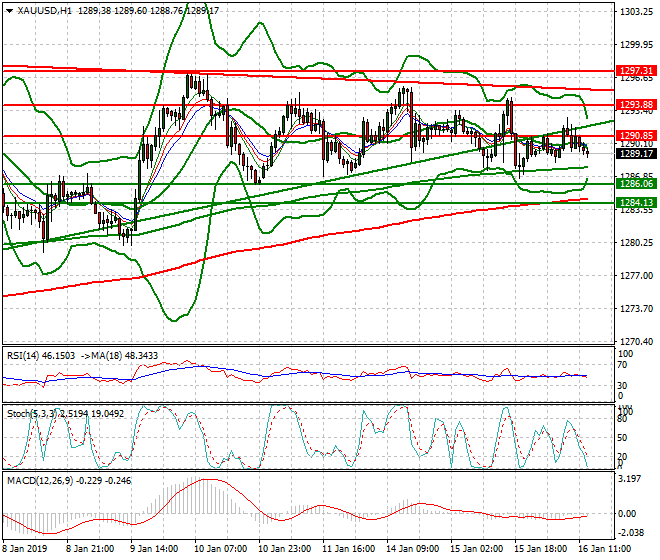Click the ->MA(18) 48.3433 label in RSI panel

118,356
